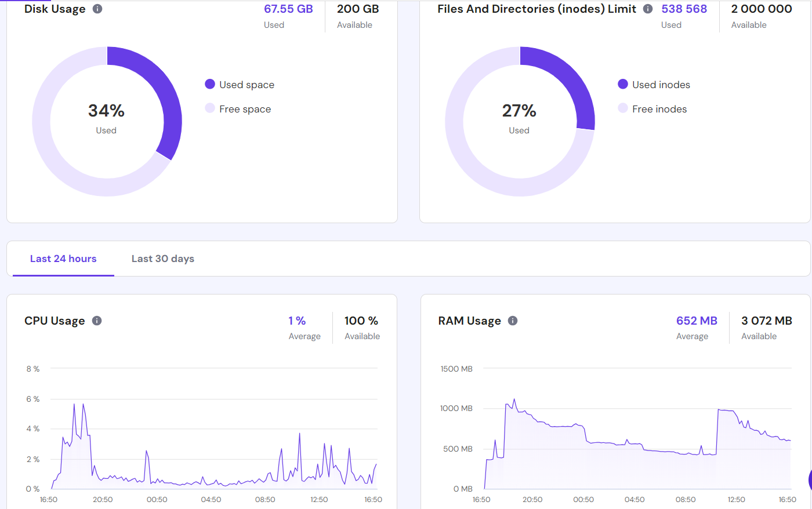Click the CPU Usage info icon

(97, 321)
